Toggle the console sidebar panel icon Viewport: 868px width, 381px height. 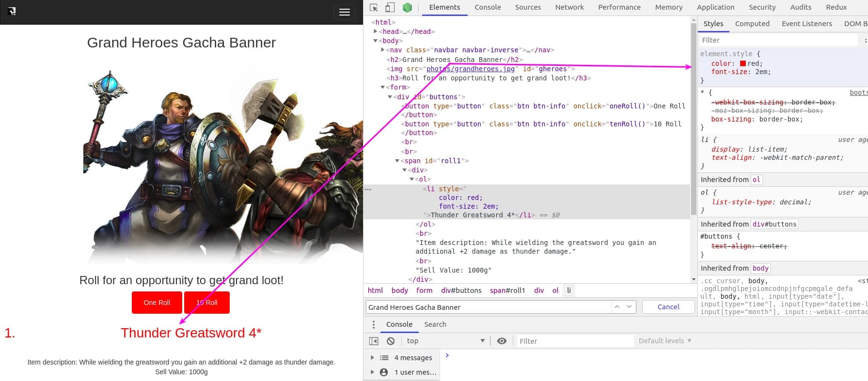[x=374, y=341]
